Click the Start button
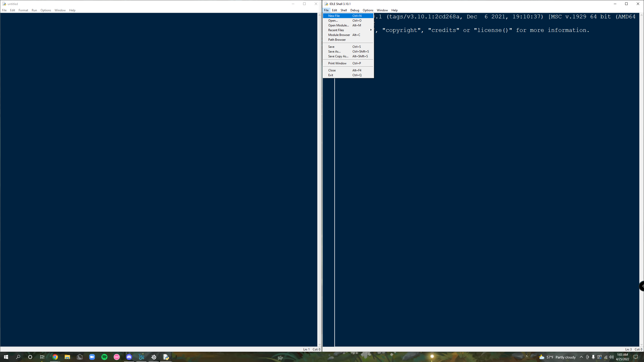Screen dimensions: 644x362 6,357
